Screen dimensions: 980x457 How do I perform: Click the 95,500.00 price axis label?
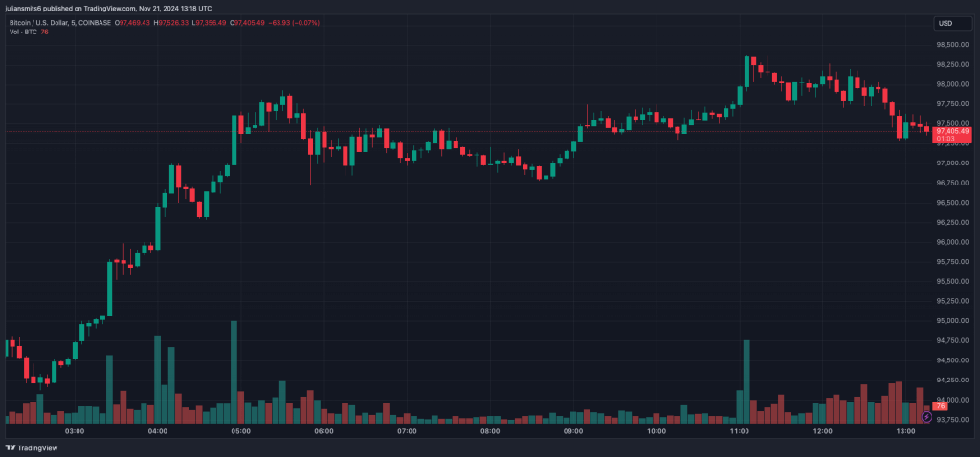[952, 282]
